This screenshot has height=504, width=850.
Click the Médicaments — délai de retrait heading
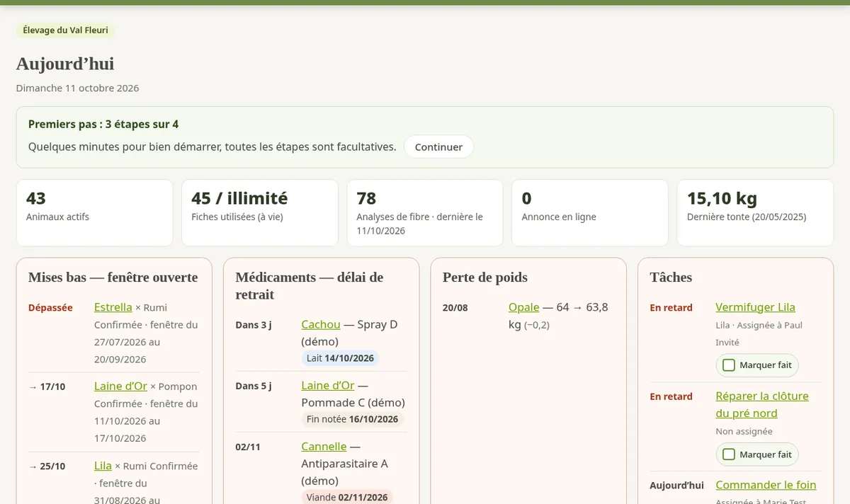[310, 286]
